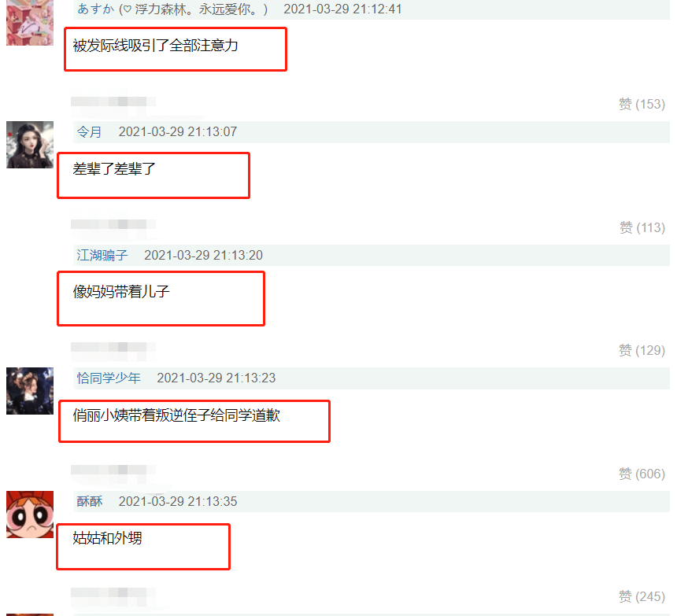Select the comment 被发际线吸引了全部注意力
This screenshot has width=677, height=616.
point(155,46)
